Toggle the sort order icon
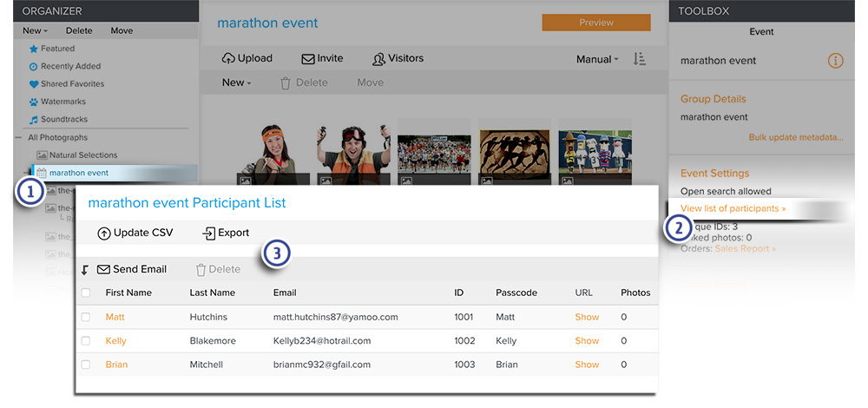The height and width of the screenshot is (408, 868). 640,59
